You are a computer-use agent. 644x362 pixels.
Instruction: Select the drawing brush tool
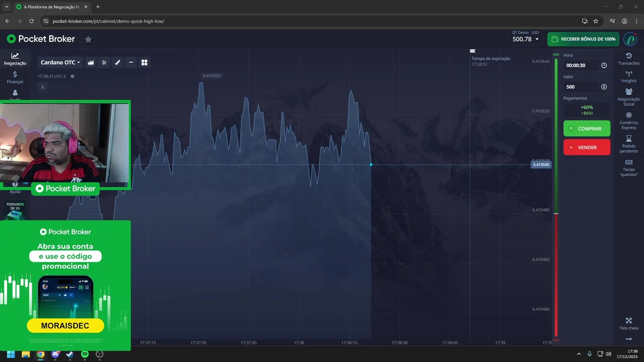pyautogui.click(x=118, y=62)
